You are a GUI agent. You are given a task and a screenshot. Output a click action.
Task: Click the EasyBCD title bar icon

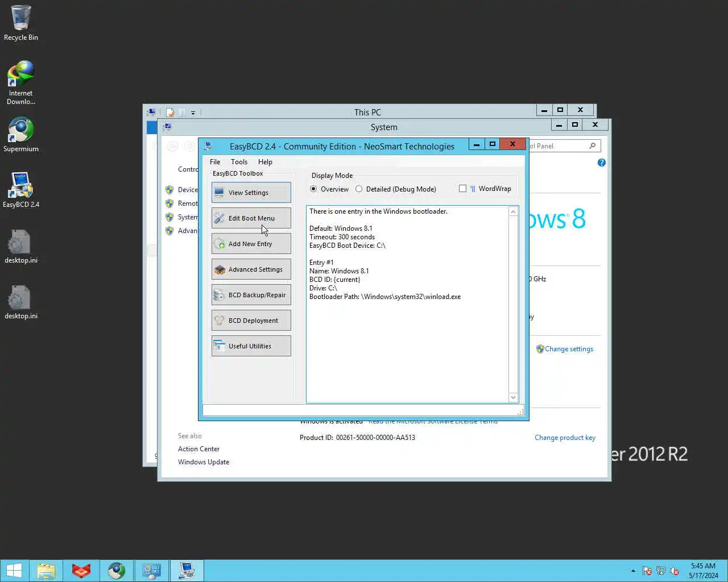click(208, 146)
